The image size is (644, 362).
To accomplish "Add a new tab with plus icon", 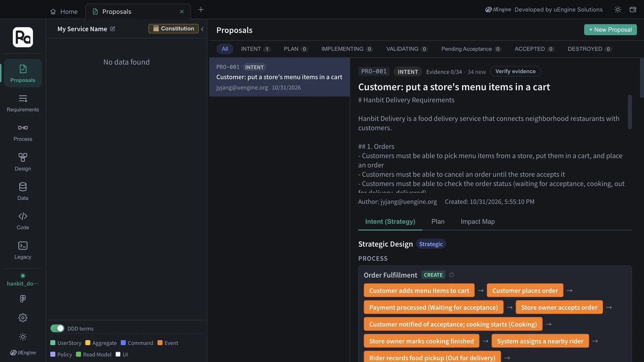I will [201, 10].
